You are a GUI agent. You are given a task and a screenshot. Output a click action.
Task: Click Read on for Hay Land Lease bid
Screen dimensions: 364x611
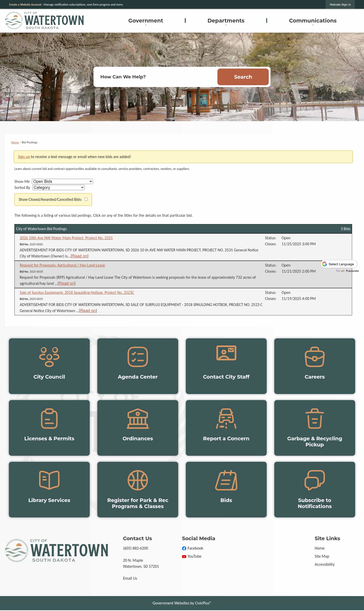67,283
